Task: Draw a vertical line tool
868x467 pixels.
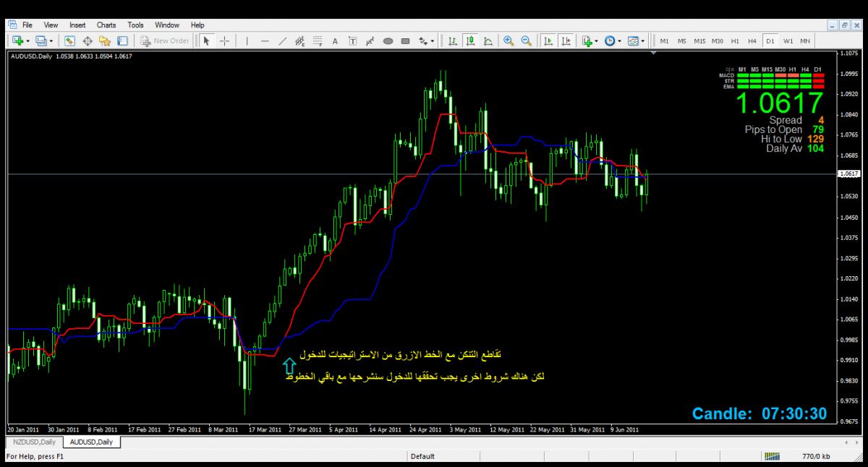Action: pos(247,41)
